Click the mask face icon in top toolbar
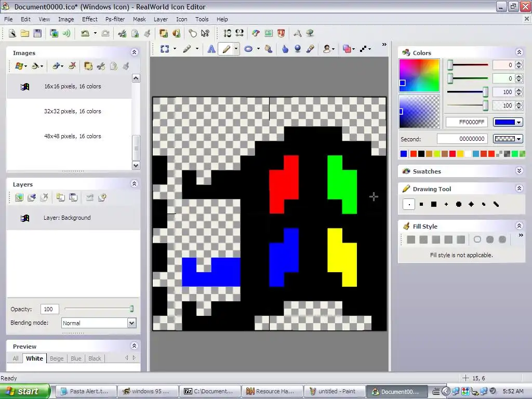This screenshot has width=532, height=399. click(x=281, y=33)
